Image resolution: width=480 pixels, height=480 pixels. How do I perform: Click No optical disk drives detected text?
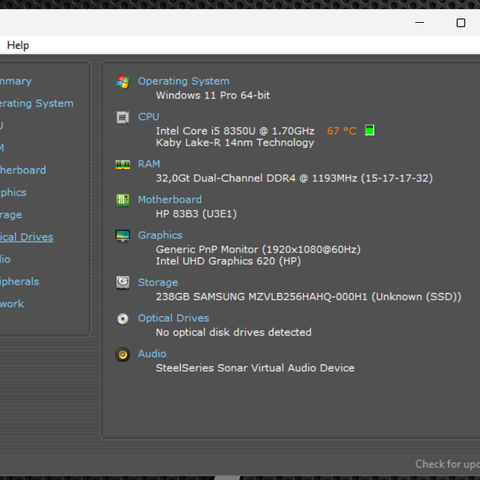tap(233, 332)
